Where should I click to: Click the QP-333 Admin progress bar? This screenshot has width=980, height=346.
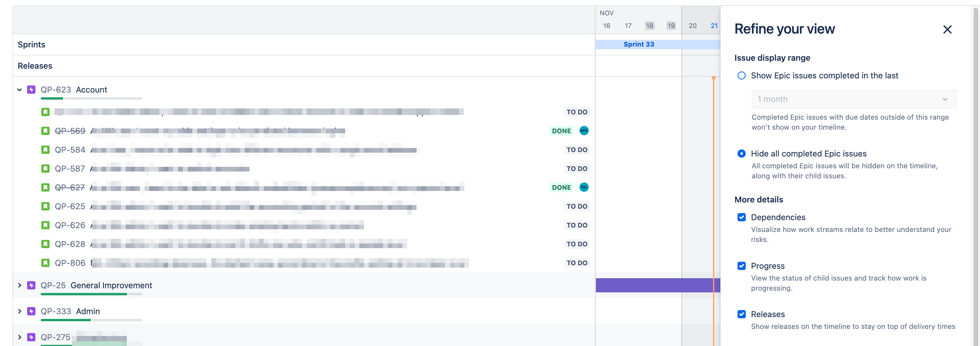[x=91, y=320]
